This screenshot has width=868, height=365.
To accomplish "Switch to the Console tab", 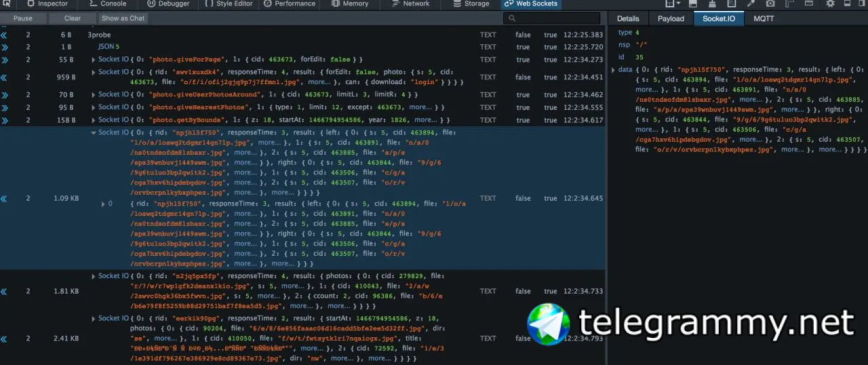I will 108,3.
